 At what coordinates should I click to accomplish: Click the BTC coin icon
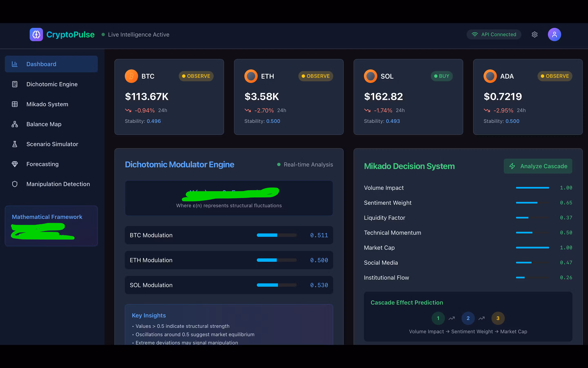pyautogui.click(x=131, y=76)
